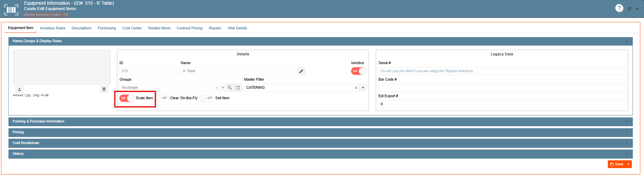Click the Master Inventory Rules - Off label
This screenshot has width=644, height=190.
tap(46, 15)
